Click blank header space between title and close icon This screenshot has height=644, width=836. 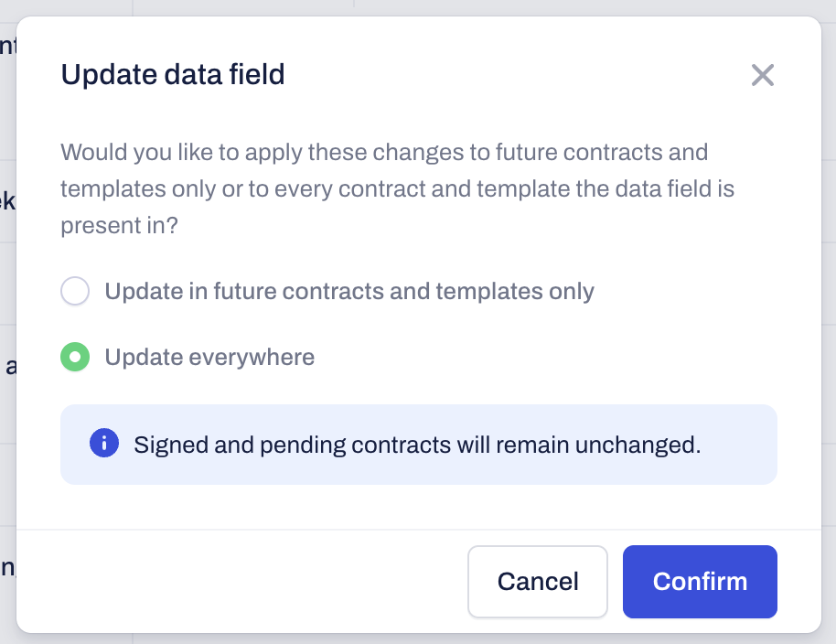point(512,75)
